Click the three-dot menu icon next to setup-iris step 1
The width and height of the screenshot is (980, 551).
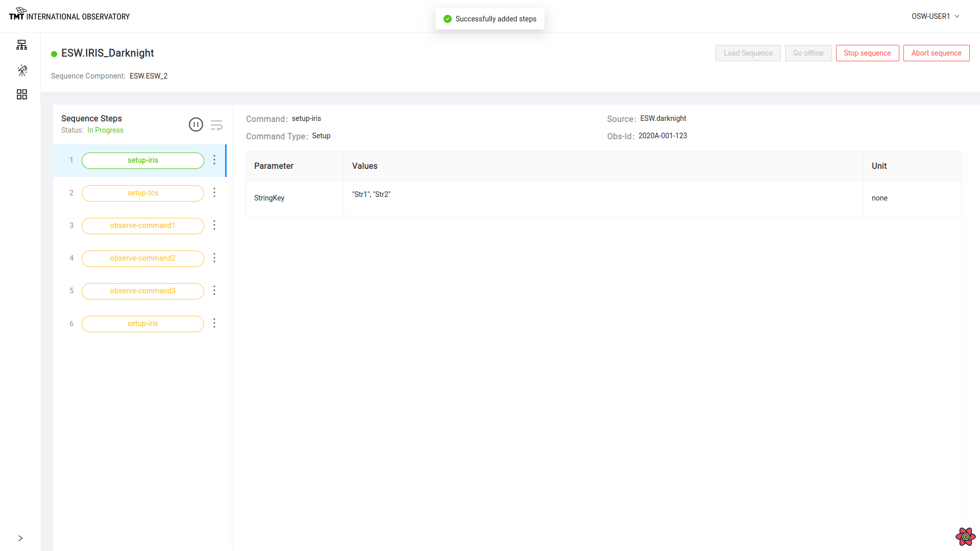(x=214, y=160)
